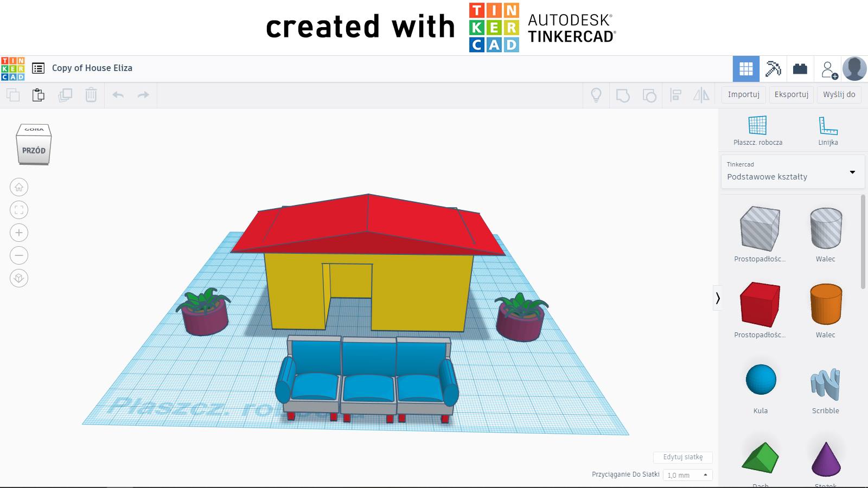
Task: Select the red roof on the house
Action: point(368,224)
